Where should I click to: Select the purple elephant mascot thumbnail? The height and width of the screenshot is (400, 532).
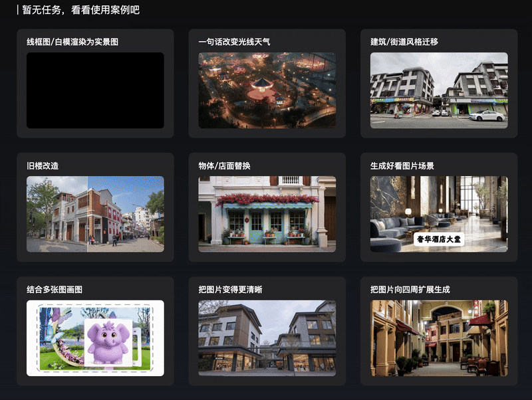(x=95, y=338)
